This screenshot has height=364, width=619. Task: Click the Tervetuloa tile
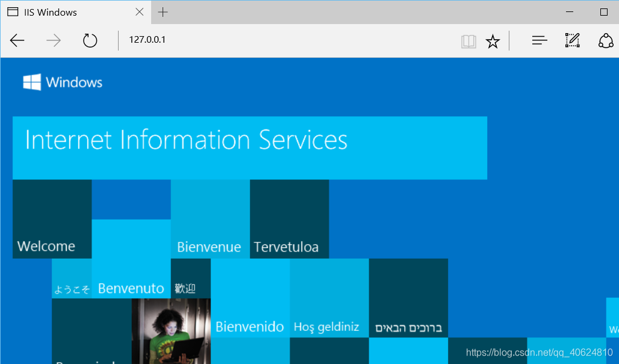[x=290, y=219]
